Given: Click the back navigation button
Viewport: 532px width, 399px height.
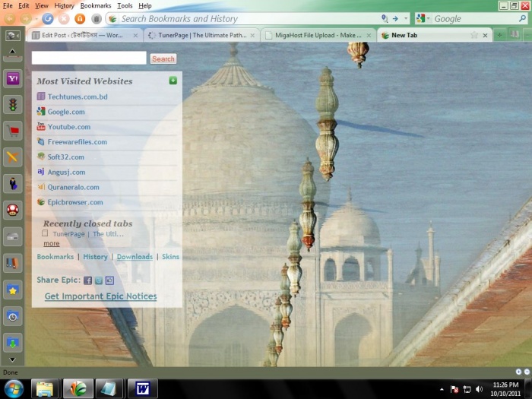Looking at the screenshot, I should (10, 19).
